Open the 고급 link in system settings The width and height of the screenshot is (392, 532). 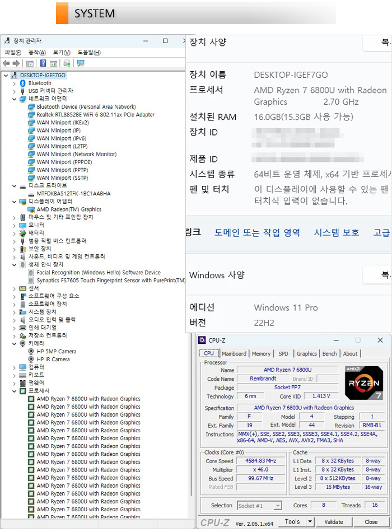[x=381, y=232]
